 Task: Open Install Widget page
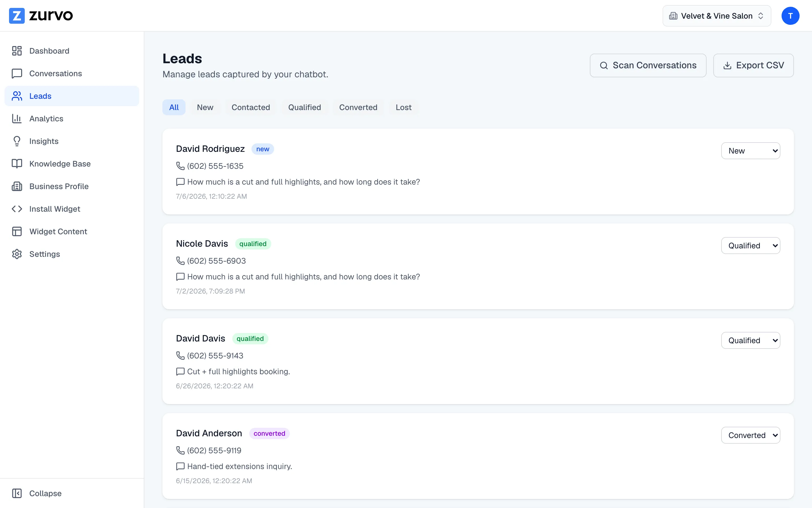pyautogui.click(x=72, y=209)
